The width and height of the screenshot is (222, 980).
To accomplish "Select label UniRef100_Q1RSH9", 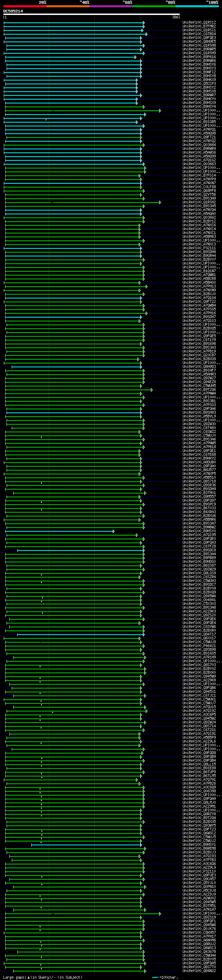I will tap(199, 53).
